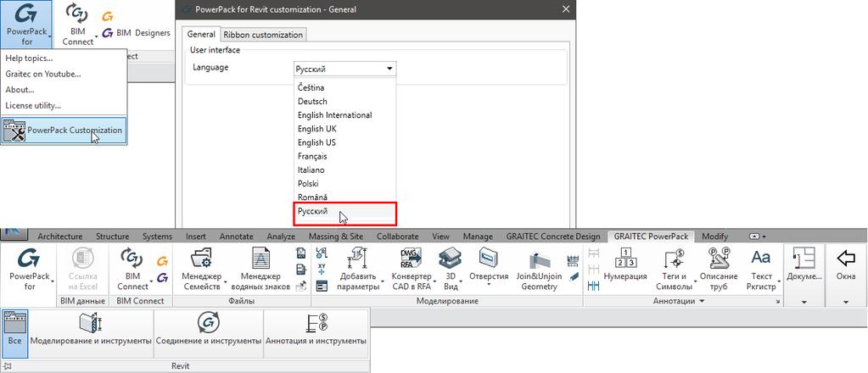Viewport: 868px width, 373px height.
Task: Select the Все category button
Action: pos(14,334)
